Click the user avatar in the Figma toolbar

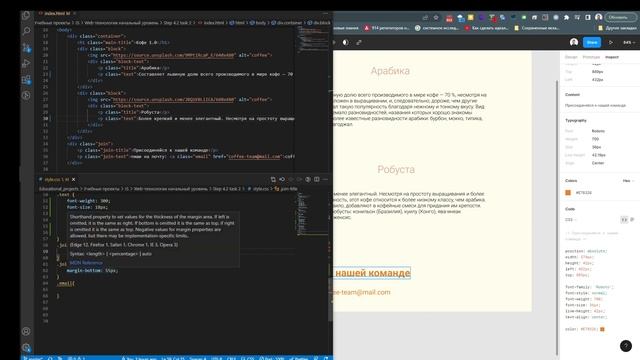point(574,42)
